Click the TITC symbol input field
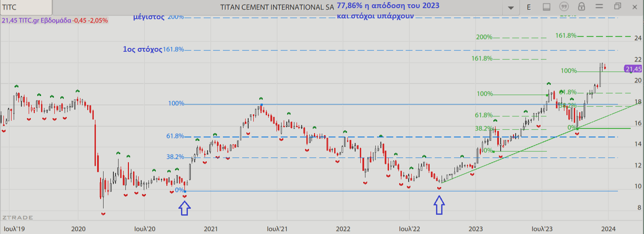Viewport: 644px width, 234px height. coord(26,7)
